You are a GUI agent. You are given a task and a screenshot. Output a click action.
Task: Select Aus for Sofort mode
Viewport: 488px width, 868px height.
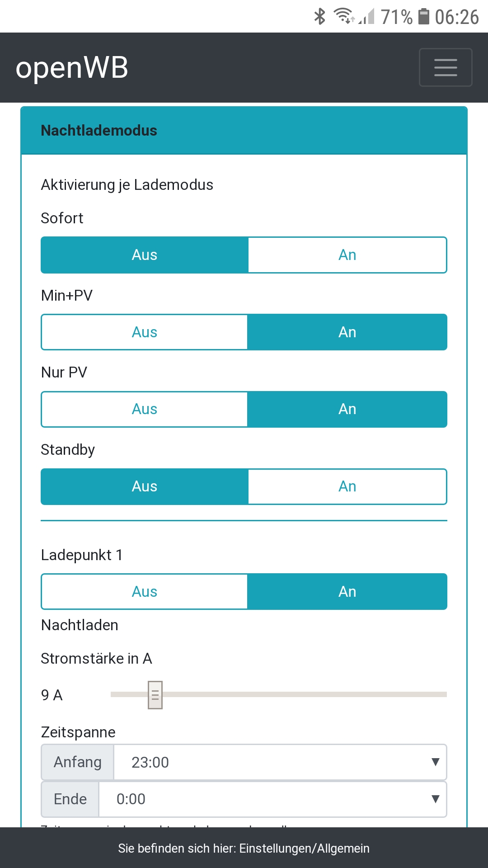click(x=145, y=255)
